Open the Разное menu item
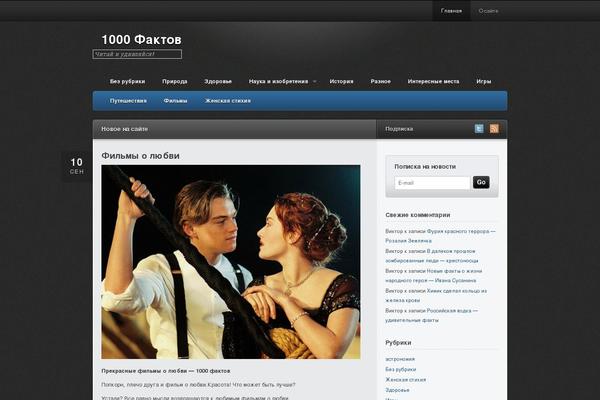The image size is (600, 400). 380,81
